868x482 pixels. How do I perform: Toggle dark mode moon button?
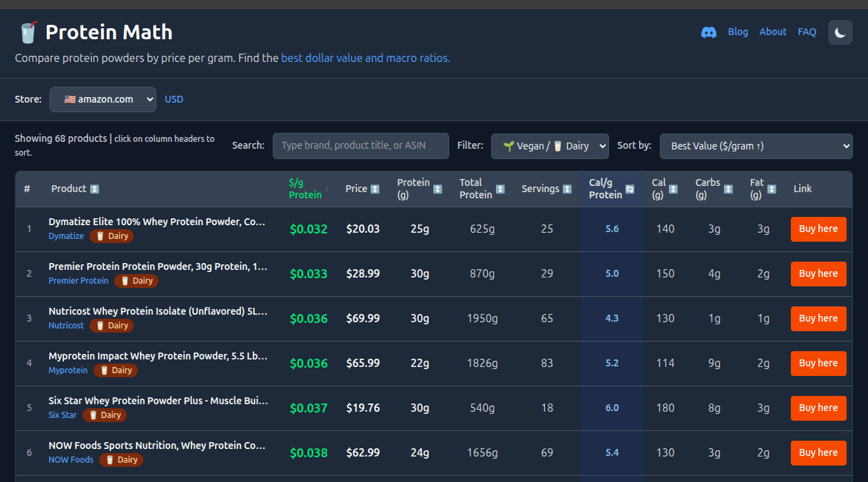(x=840, y=32)
